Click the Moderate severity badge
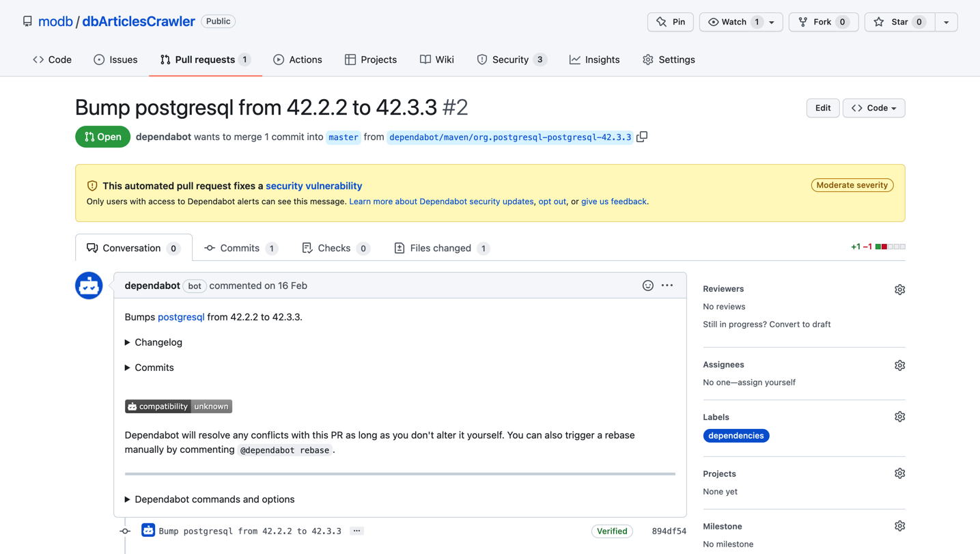 852,185
